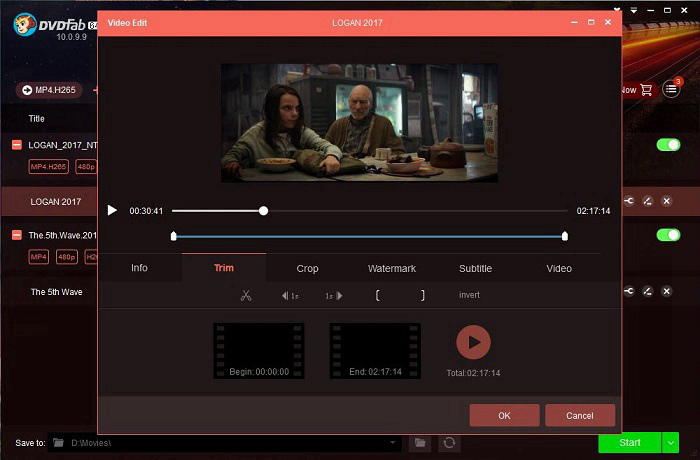Click the invert trim selection option
This screenshot has width=700, height=460.
click(x=469, y=295)
